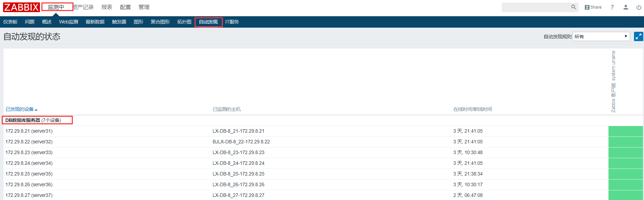The width and height of the screenshot is (644, 200).
Task: Click device 172.29.8.24 (server34)
Action: [29, 163]
